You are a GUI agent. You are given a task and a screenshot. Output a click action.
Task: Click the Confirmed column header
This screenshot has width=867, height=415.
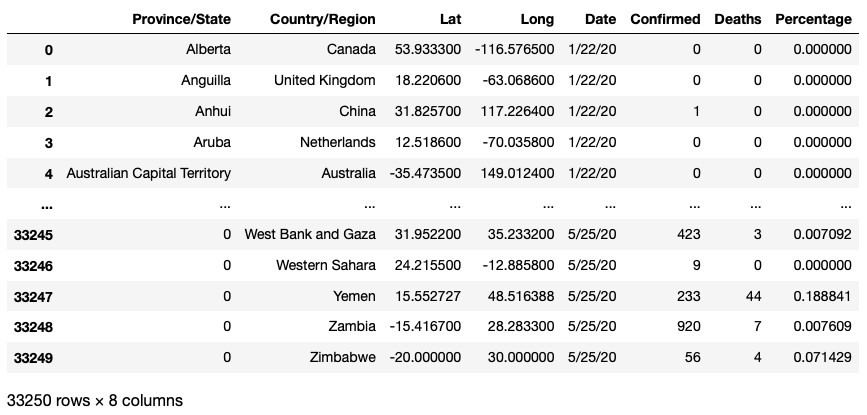pos(665,19)
